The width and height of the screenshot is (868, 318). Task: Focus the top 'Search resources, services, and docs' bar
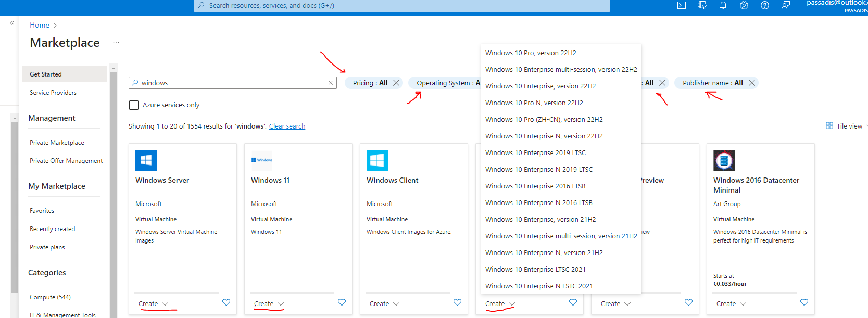(402, 5)
